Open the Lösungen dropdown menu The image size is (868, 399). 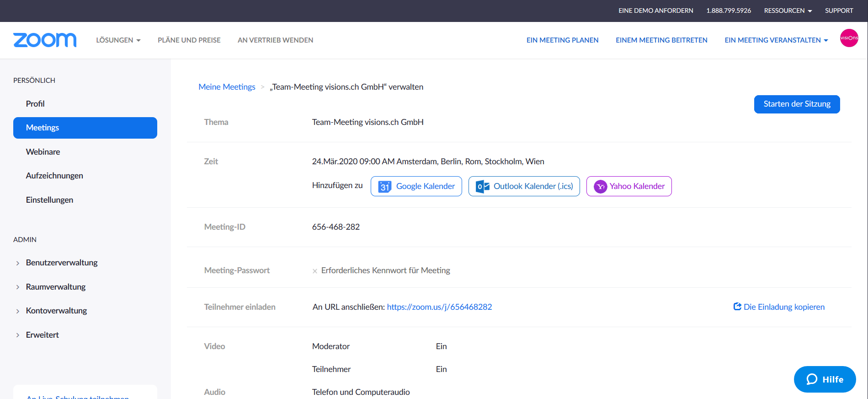tap(118, 40)
